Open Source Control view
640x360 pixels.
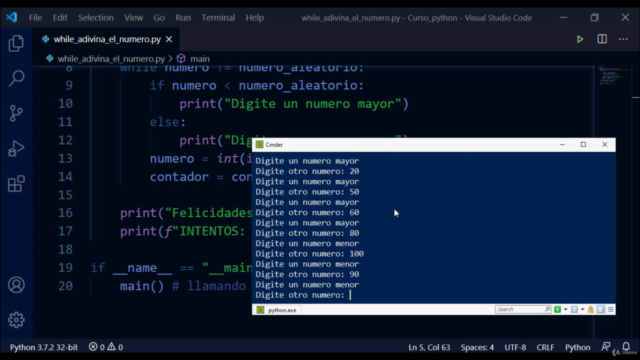coord(16,113)
